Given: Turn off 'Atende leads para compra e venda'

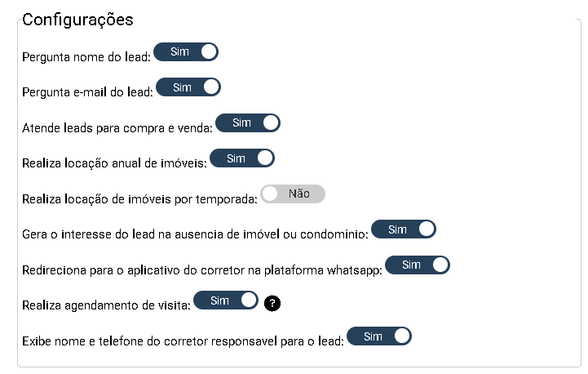Looking at the screenshot, I should pyautogui.click(x=247, y=123).
